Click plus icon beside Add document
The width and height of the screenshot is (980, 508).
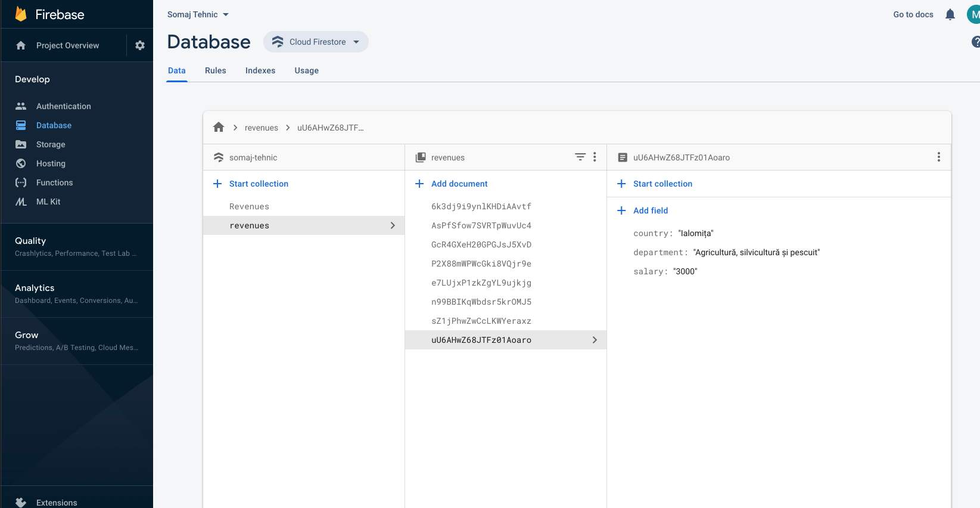[419, 184]
